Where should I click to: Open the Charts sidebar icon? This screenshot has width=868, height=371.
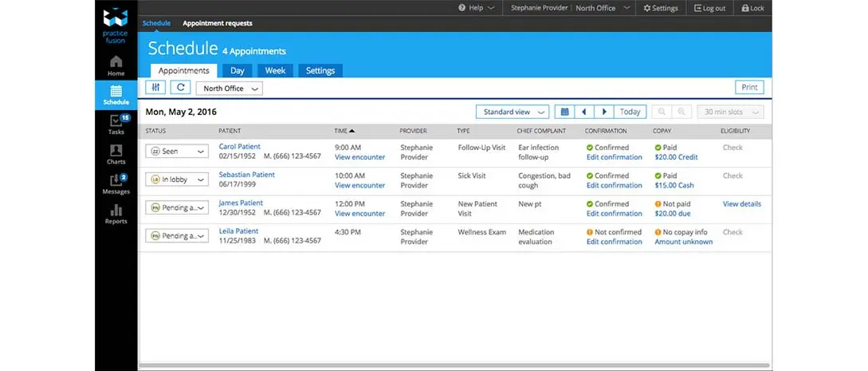click(x=116, y=155)
